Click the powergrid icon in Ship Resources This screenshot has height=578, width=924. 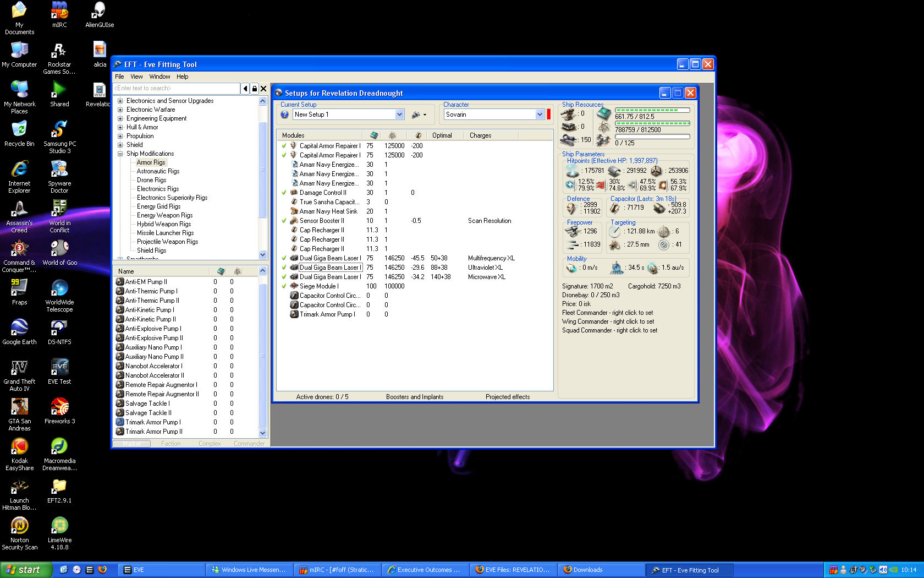tap(603, 128)
